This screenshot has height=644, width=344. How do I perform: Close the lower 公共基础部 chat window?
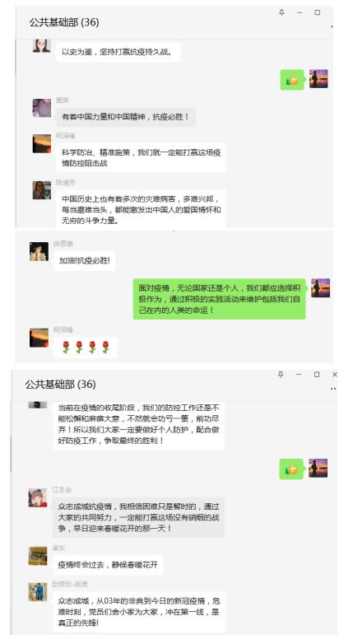tap(335, 375)
